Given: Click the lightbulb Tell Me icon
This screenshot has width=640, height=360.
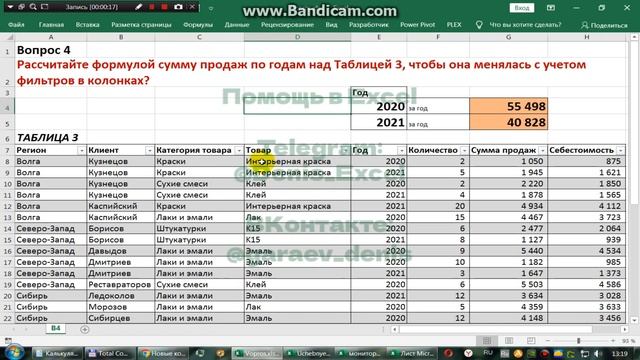Looking at the screenshot, I should coord(479,25).
